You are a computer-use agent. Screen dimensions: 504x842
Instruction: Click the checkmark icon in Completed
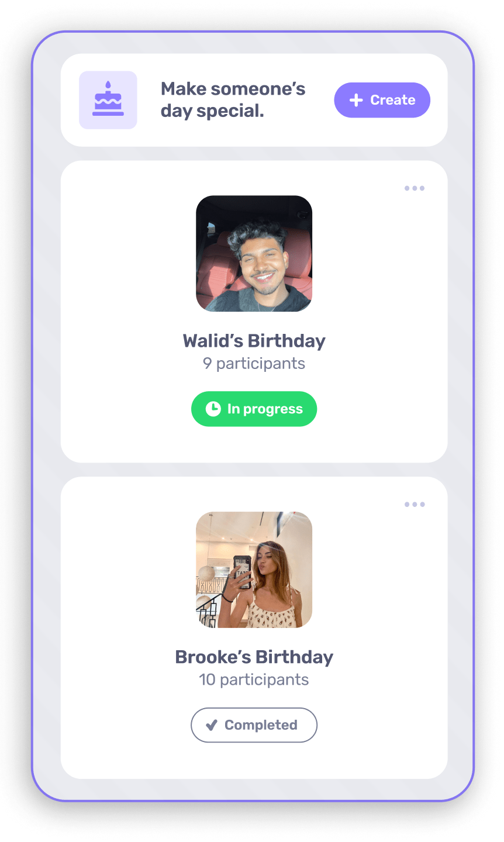[212, 725]
